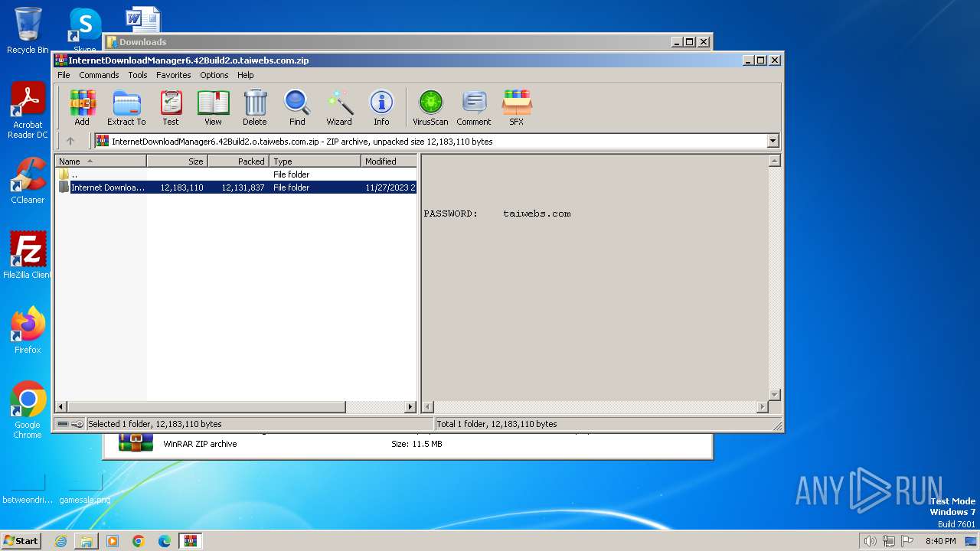This screenshot has height=551, width=980.
Task: Click the volume speaker tray icon
Action: tap(870, 541)
